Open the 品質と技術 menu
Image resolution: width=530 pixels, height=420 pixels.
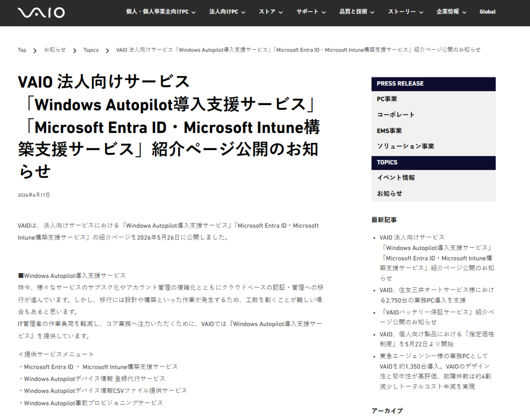point(357,12)
